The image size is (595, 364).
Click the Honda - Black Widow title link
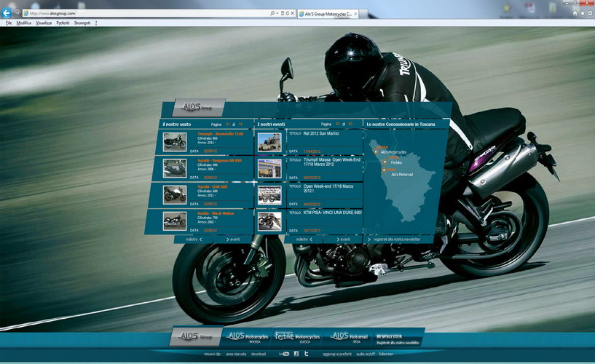click(x=216, y=213)
